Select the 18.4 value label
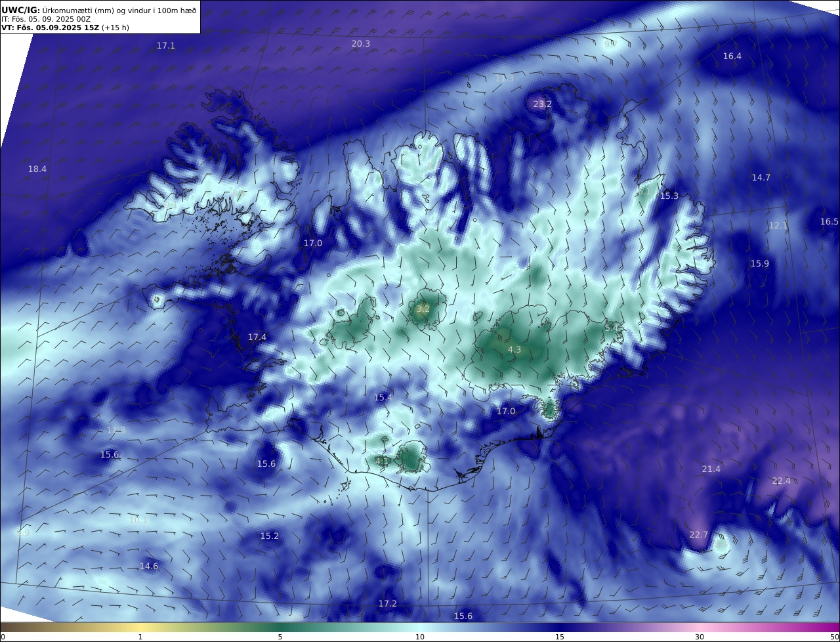The width and height of the screenshot is (840, 642). click(37, 169)
